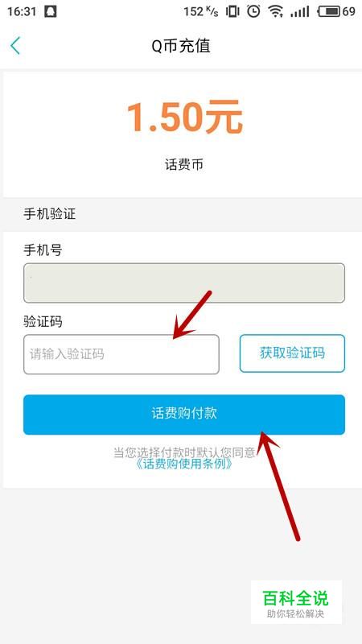Tap the Q币充值 page title
This screenshot has height=644, width=362.
pyautogui.click(x=181, y=46)
